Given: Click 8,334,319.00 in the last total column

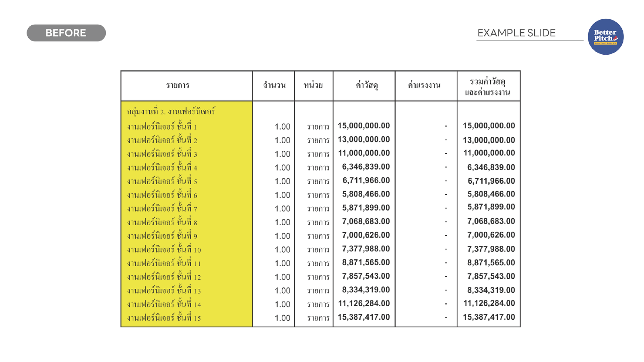Looking at the screenshot, I should click(491, 290).
